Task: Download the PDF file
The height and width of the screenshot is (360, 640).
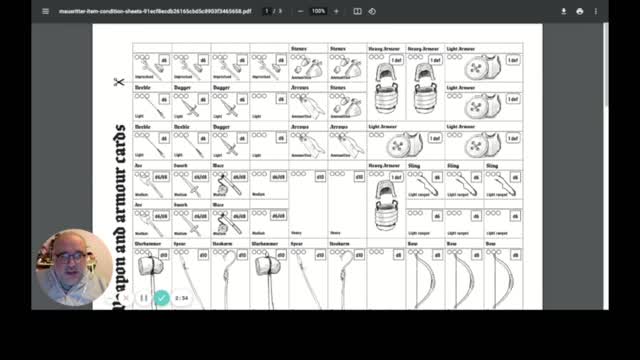Action: point(564,11)
